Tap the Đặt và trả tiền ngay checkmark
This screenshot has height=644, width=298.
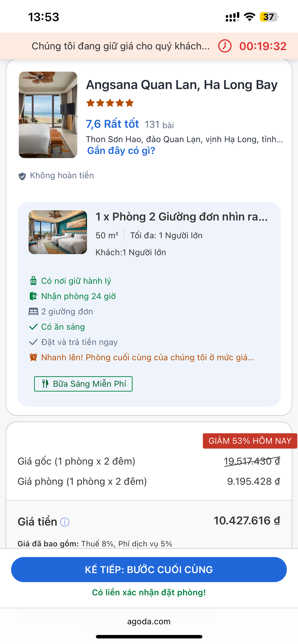click(33, 342)
